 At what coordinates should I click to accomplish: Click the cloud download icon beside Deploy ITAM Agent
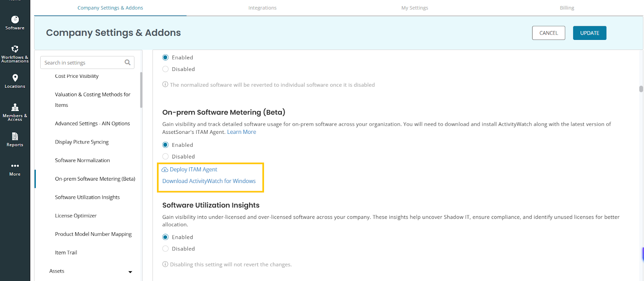(165, 170)
